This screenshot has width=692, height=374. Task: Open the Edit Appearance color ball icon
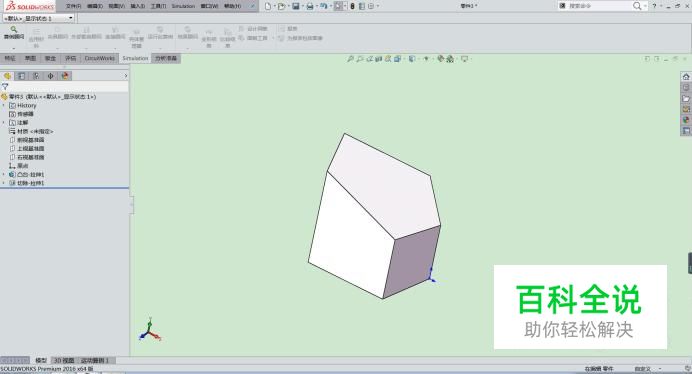(440, 58)
